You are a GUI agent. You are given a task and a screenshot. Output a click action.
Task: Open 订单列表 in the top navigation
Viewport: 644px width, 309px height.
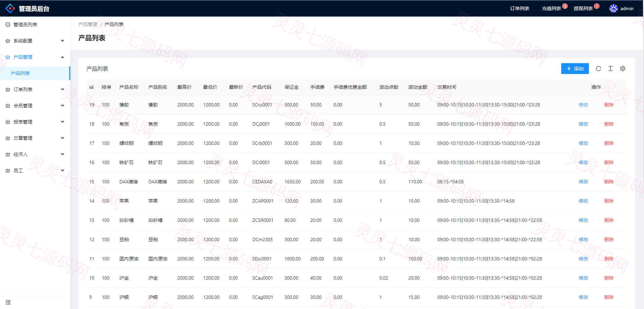coord(520,8)
